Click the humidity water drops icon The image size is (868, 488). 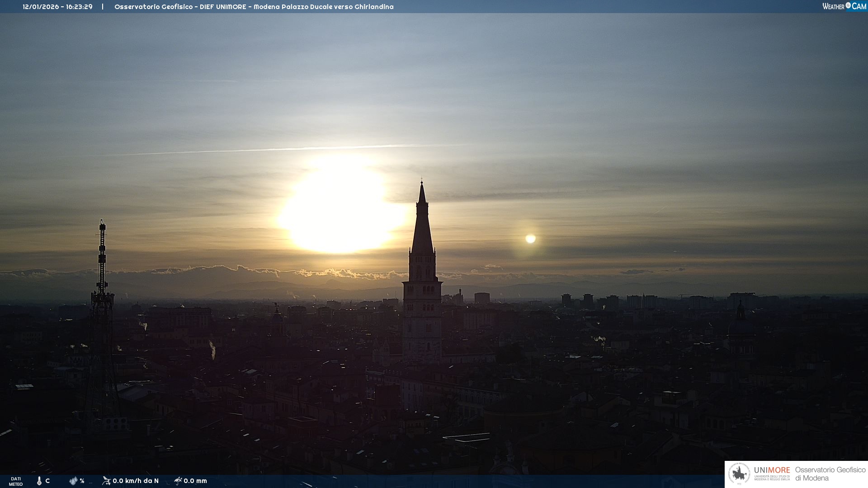[x=73, y=481]
